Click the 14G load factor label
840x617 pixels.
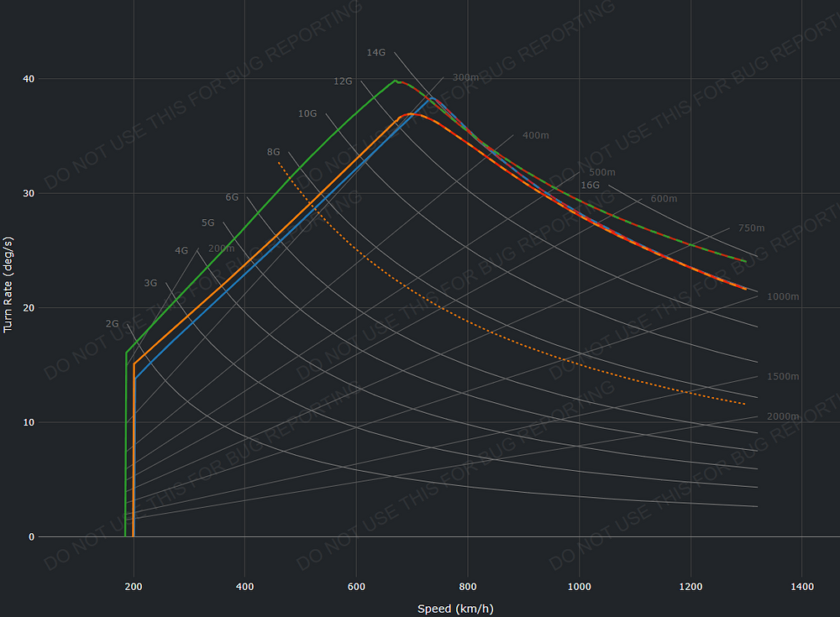(x=375, y=53)
